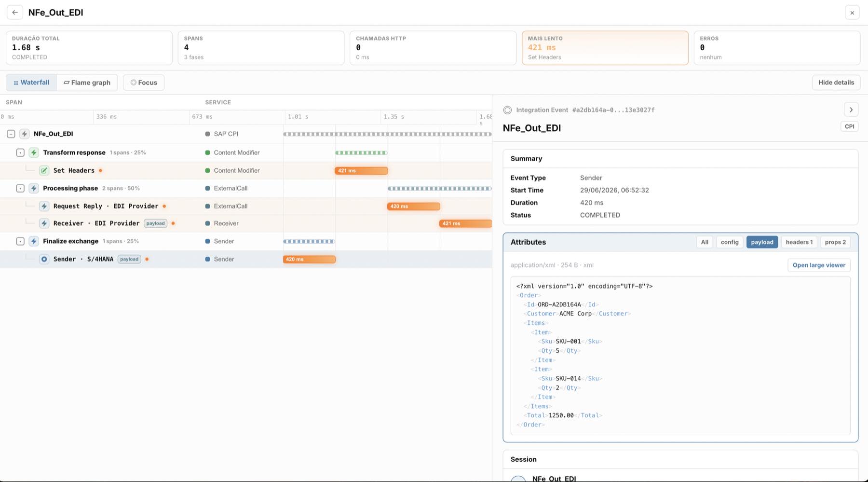Click payload badge on Sender S/4HANA row
This screenshot has width=868, height=482.
pyautogui.click(x=129, y=259)
